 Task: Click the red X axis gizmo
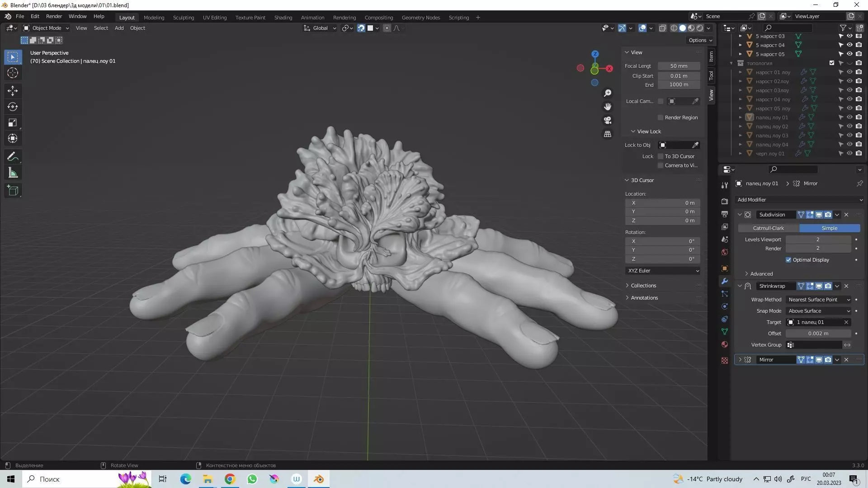tap(609, 69)
